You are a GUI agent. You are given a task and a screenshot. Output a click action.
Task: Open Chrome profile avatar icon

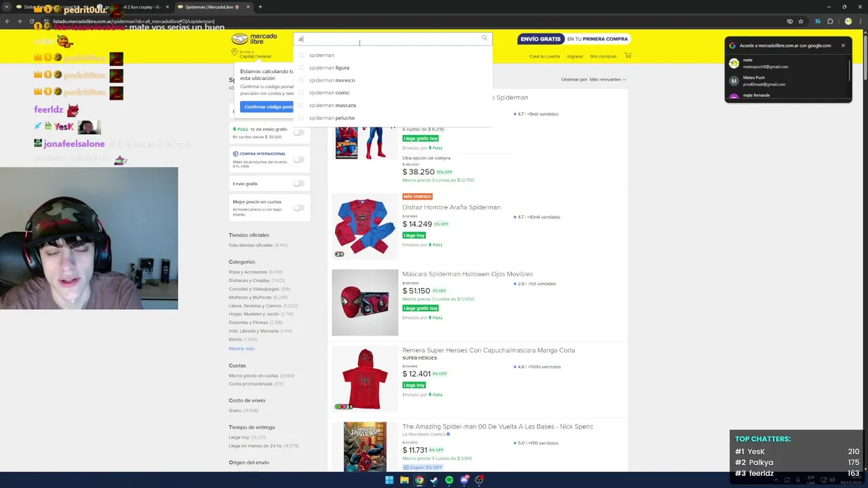coord(848,22)
